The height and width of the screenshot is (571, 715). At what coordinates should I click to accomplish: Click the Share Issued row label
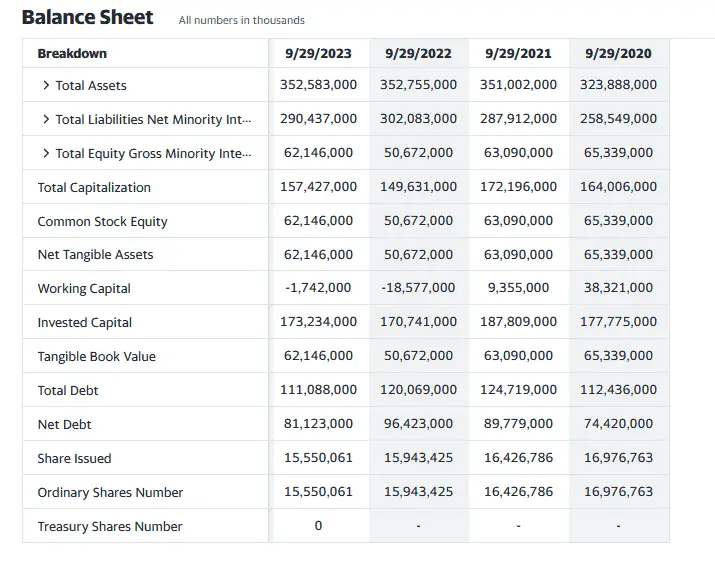tap(74, 459)
